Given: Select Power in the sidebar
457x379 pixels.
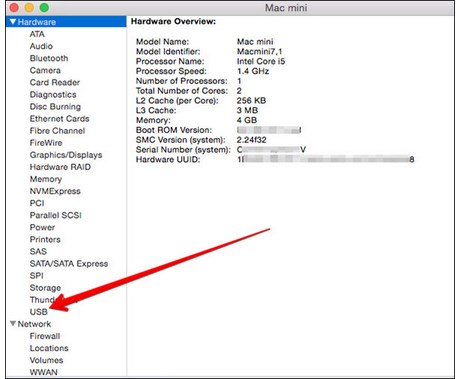Looking at the screenshot, I should click(x=42, y=227).
